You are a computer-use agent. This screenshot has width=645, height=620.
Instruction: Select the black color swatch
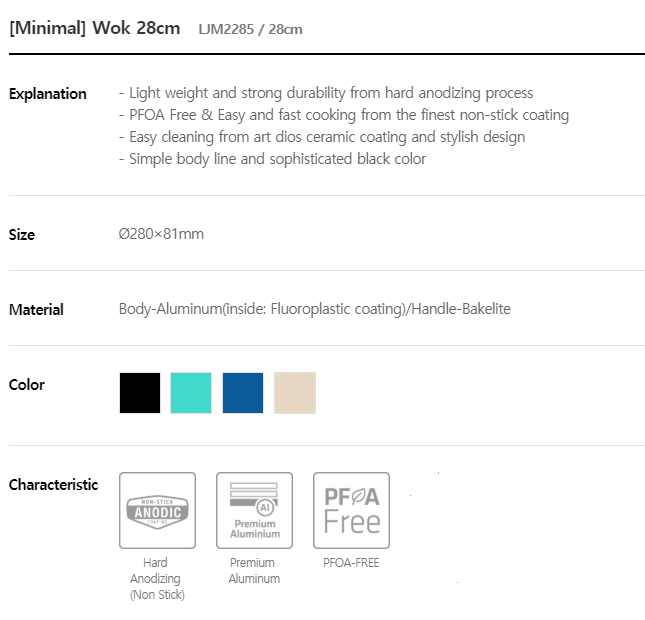coord(140,393)
